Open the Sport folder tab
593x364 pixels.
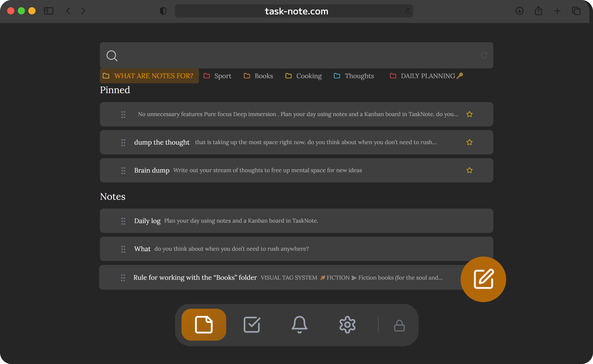217,76
